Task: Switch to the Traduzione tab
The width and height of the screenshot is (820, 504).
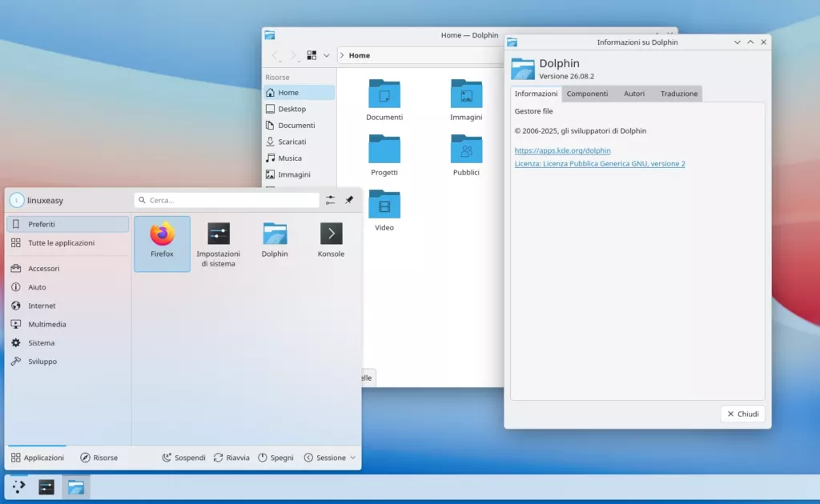Action: (679, 94)
